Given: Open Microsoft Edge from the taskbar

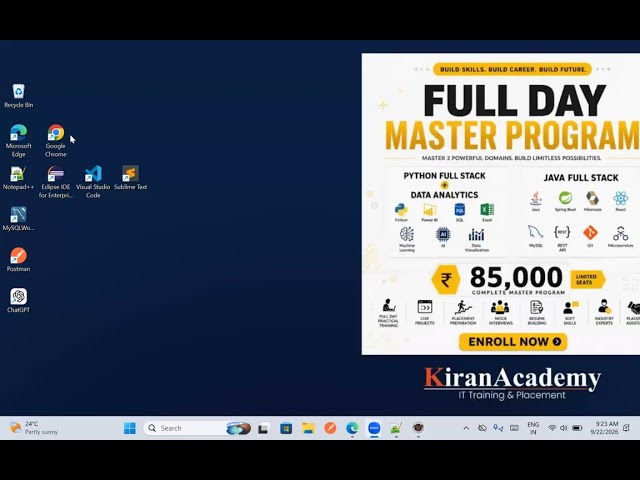Looking at the screenshot, I should coord(352,428).
